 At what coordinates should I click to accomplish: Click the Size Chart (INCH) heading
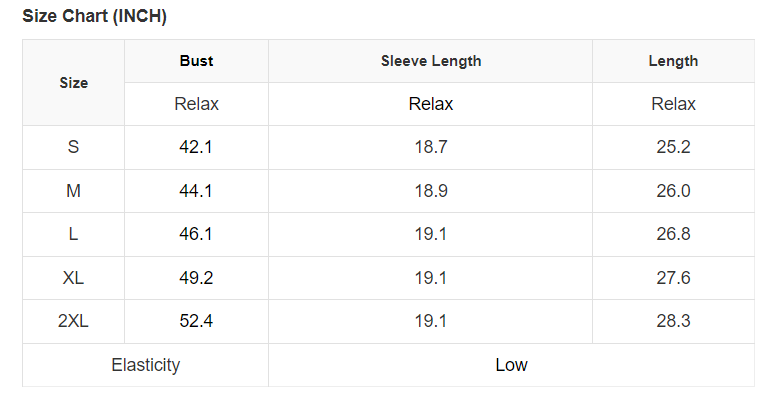(x=95, y=16)
